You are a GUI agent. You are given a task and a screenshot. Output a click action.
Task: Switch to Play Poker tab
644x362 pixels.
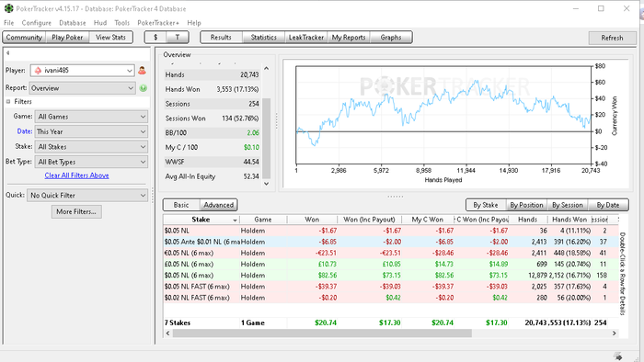pos(67,38)
